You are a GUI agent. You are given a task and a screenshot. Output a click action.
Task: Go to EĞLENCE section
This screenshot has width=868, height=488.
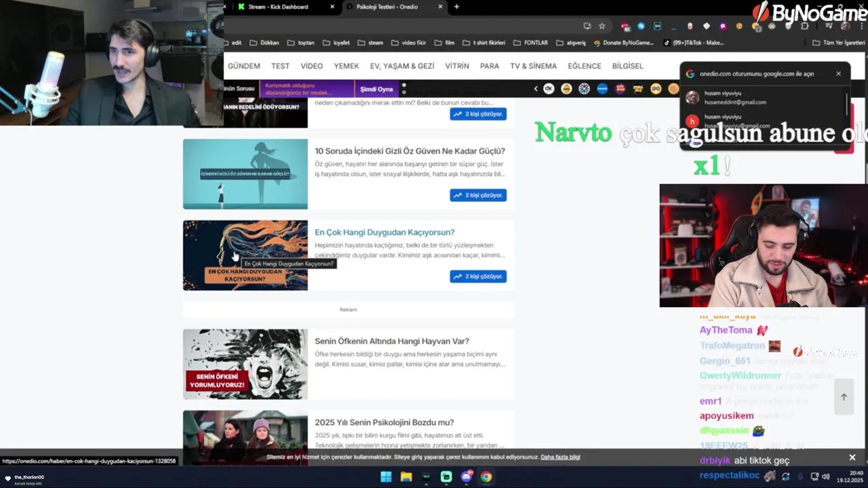(585, 66)
